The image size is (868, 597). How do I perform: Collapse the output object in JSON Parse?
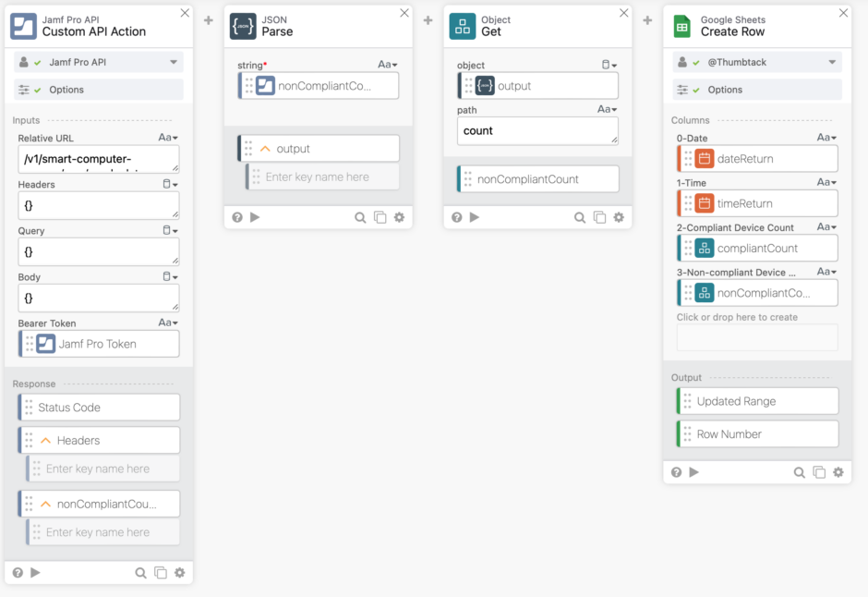click(x=265, y=149)
